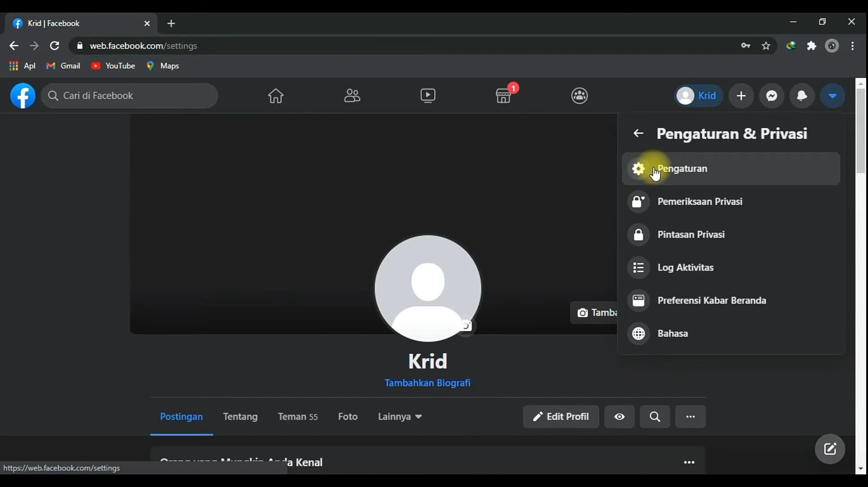Click the back arrow in settings panel
Screen dimensions: 868x487
[638, 133]
